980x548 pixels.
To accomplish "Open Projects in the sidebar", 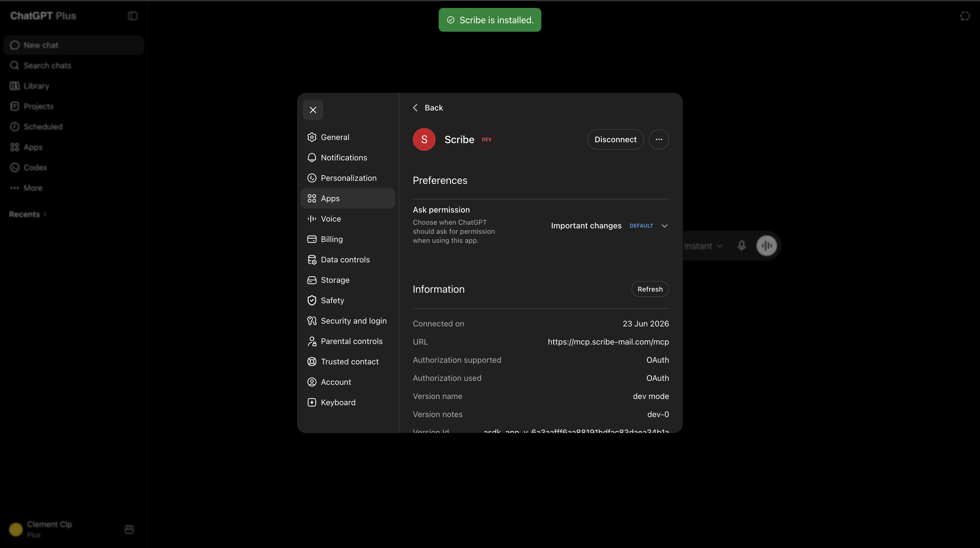I will pyautogui.click(x=74, y=107).
